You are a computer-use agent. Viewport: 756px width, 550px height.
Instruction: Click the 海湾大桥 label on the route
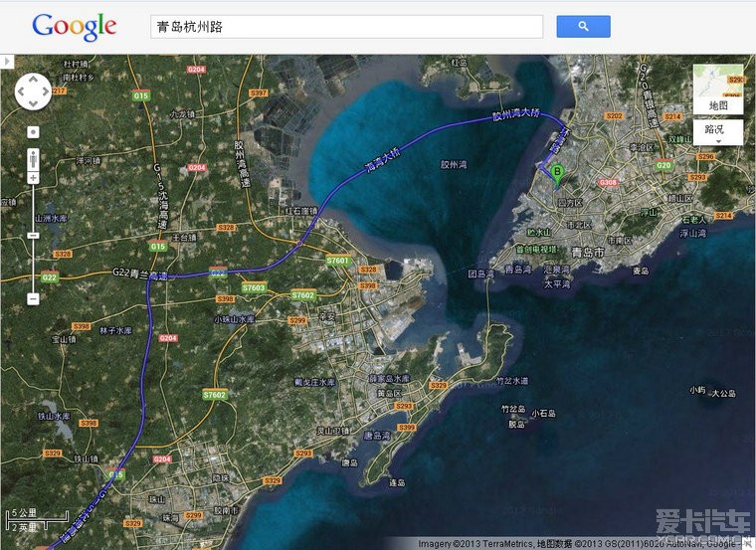tap(383, 160)
